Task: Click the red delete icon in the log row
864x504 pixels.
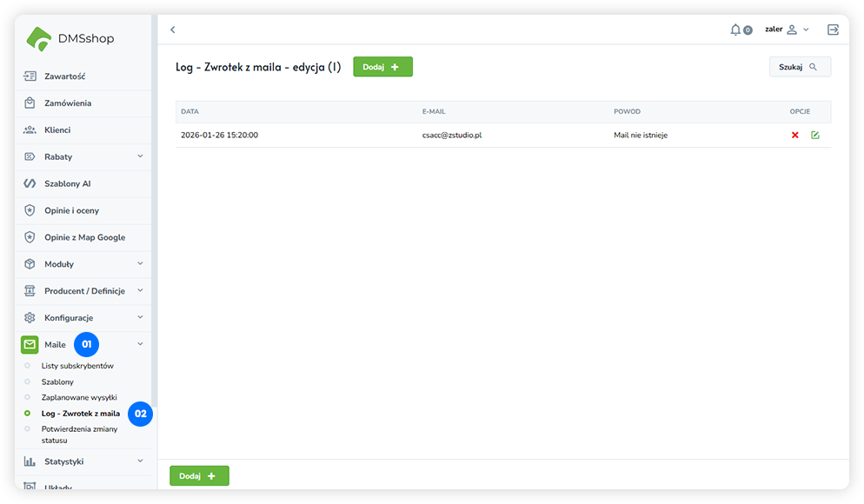Action: tap(794, 136)
